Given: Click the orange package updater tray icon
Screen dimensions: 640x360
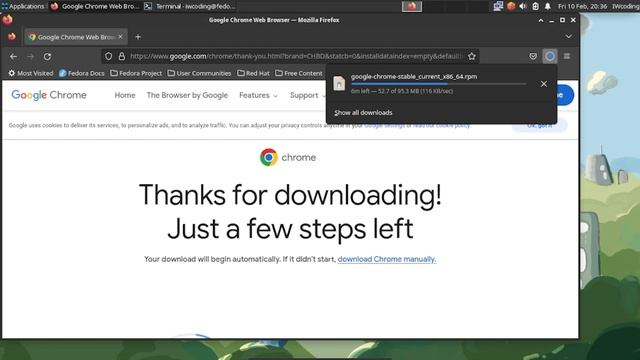Looking at the screenshot, I should pos(511,6).
